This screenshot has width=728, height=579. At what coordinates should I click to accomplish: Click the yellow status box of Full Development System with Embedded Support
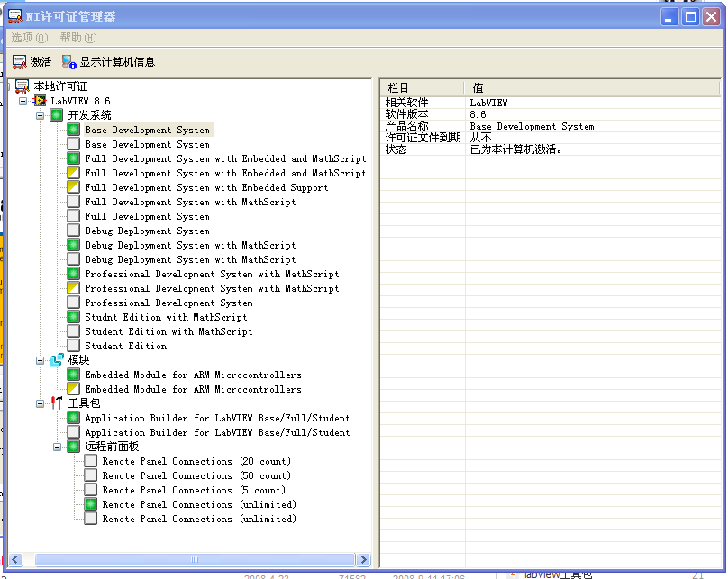click(x=73, y=187)
